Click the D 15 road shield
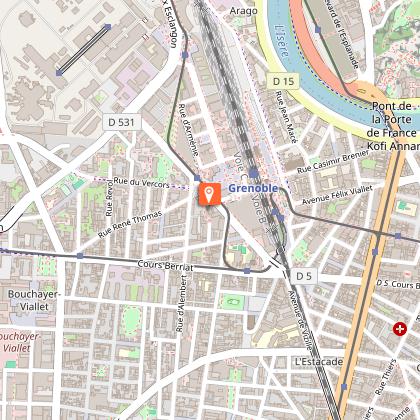 click(283, 81)
